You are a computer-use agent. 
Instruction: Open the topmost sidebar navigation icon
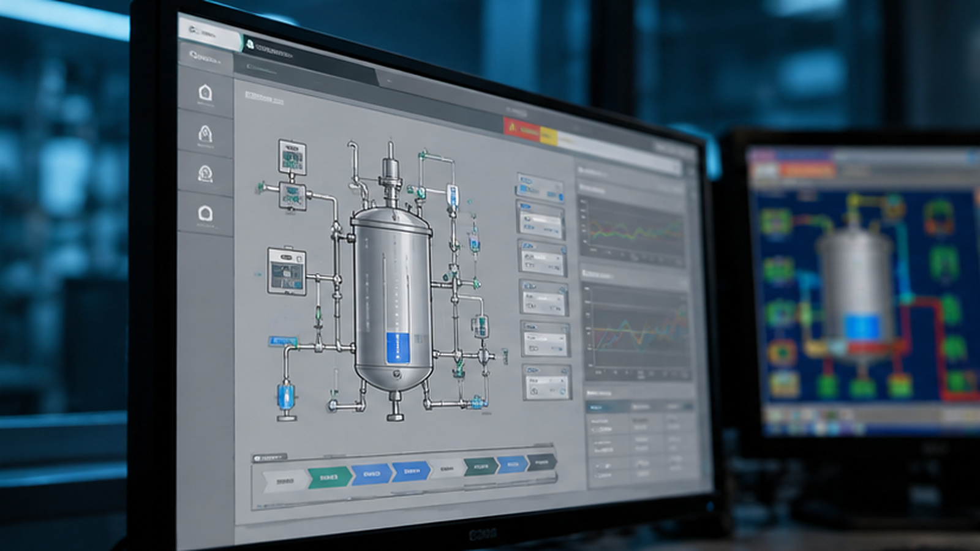click(205, 93)
